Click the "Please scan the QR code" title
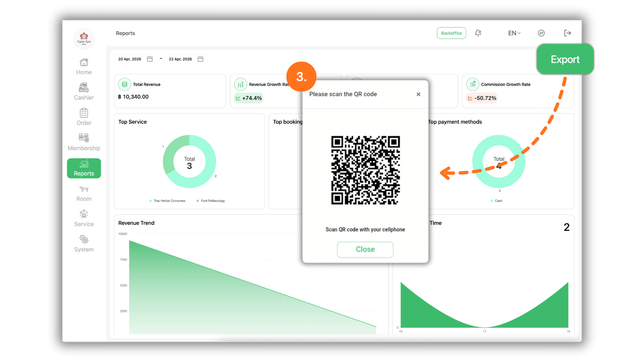The width and height of the screenshot is (644, 362). 343,94
